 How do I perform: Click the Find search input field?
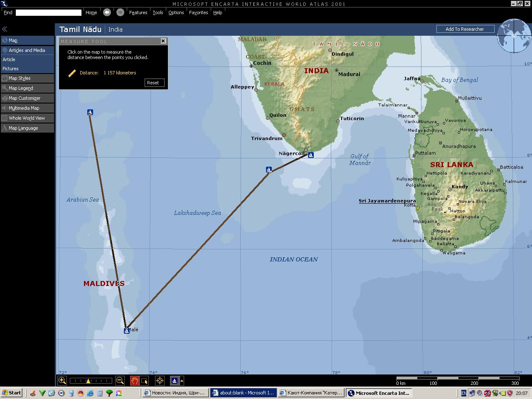pyautogui.click(x=48, y=12)
